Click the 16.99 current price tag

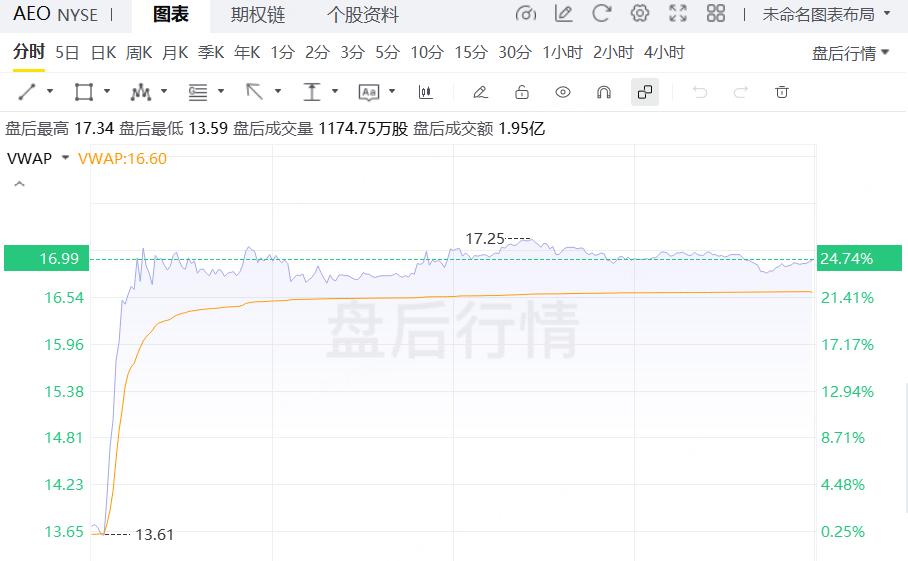(46, 258)
